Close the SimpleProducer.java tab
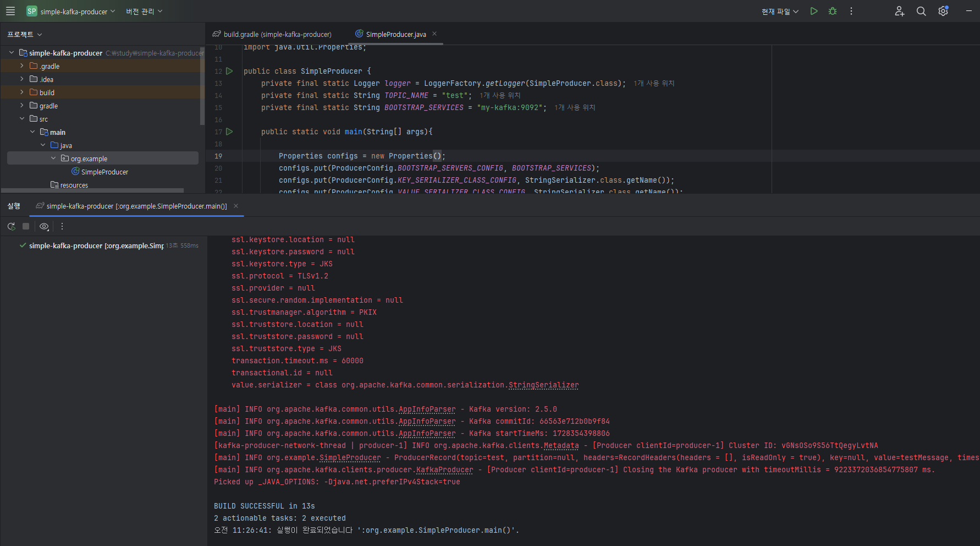 click(434, 34)
